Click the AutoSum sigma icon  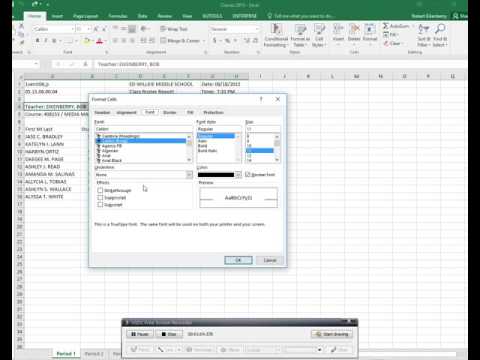pyautogui.click(x=386, y=26)
